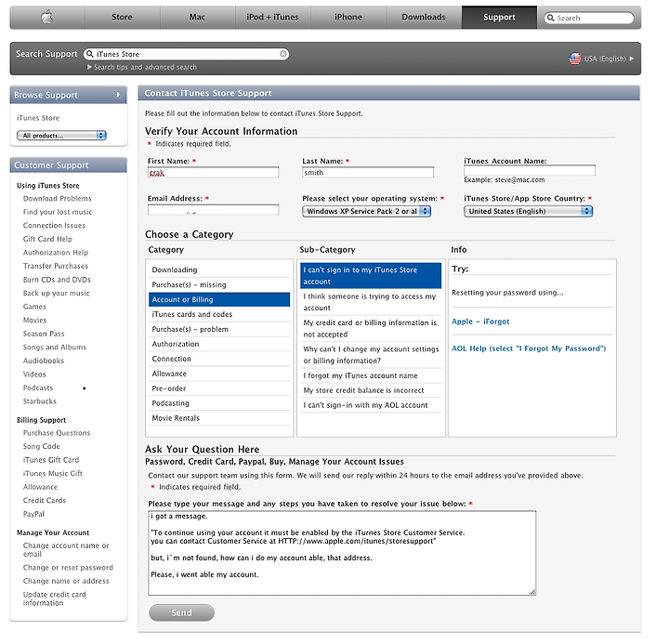Image resolution: width=669 pixels, height=644 pixels.
Task: Open the PayPal link
Action: pyautogui.click(x=33, y=514)
